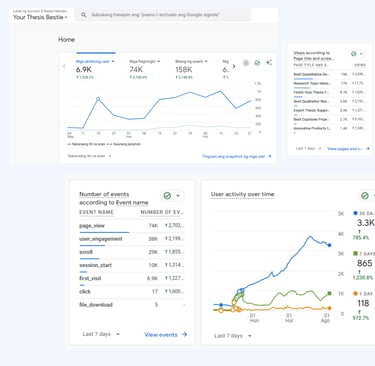
Task: Click the insights sparkle icon on overview card
Action: click(x=269, y=63)
